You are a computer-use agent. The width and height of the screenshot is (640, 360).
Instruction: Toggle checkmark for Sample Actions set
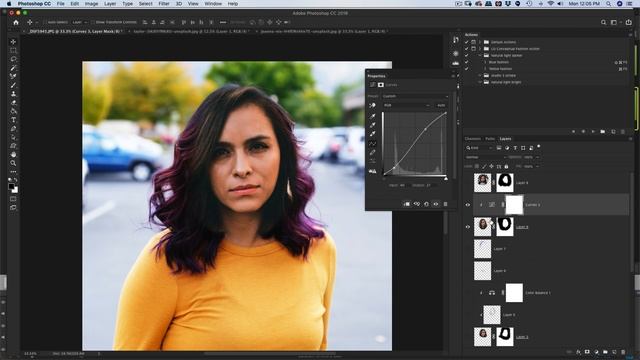coord(467,42)
